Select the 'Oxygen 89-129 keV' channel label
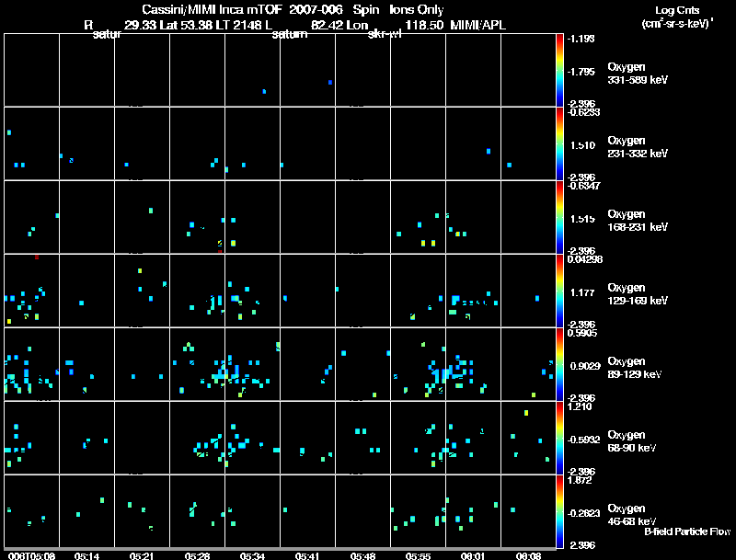736x560 pixels. (635, 368)
